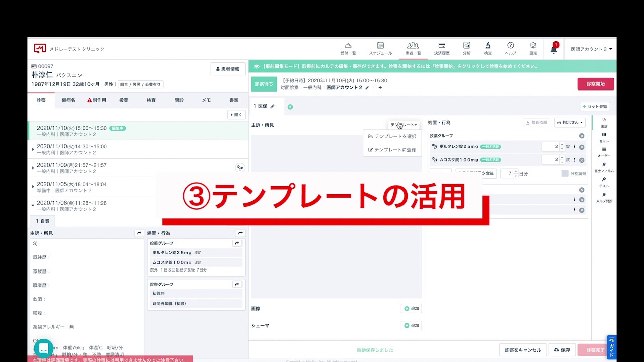
Task: Click the メルプ問診 plug sidebar icon
Action: point(604,197)
